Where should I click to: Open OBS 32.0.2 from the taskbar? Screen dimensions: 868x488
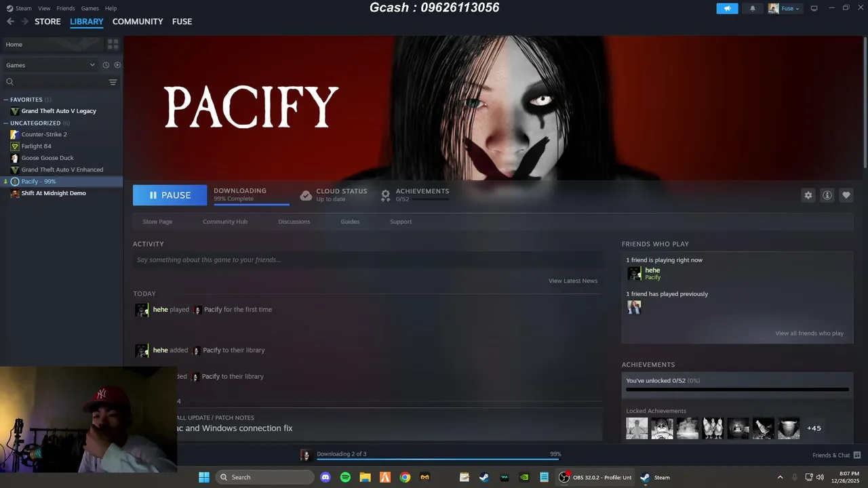click(595, 477)
